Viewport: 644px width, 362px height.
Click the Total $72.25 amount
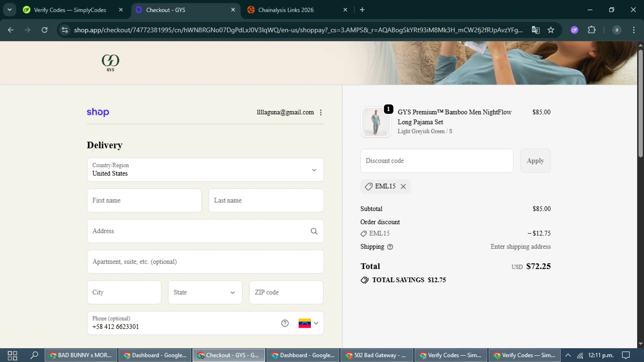[538, 266]
